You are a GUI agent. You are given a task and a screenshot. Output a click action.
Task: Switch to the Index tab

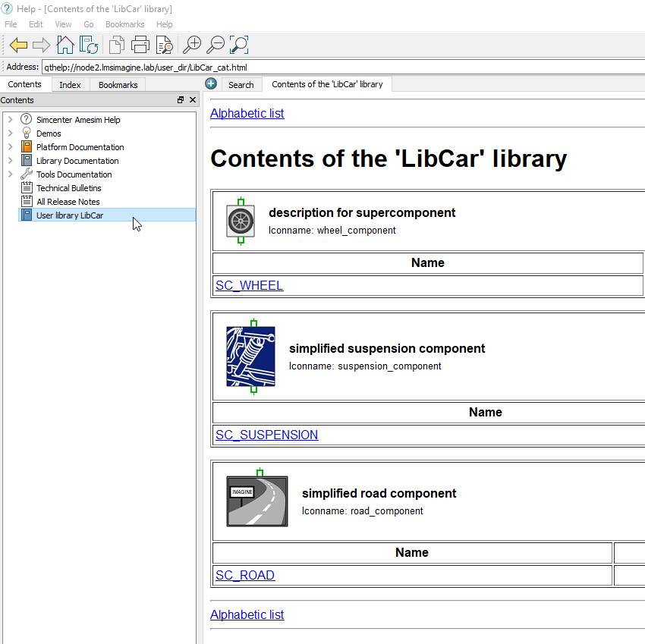[x=70, y=84]
